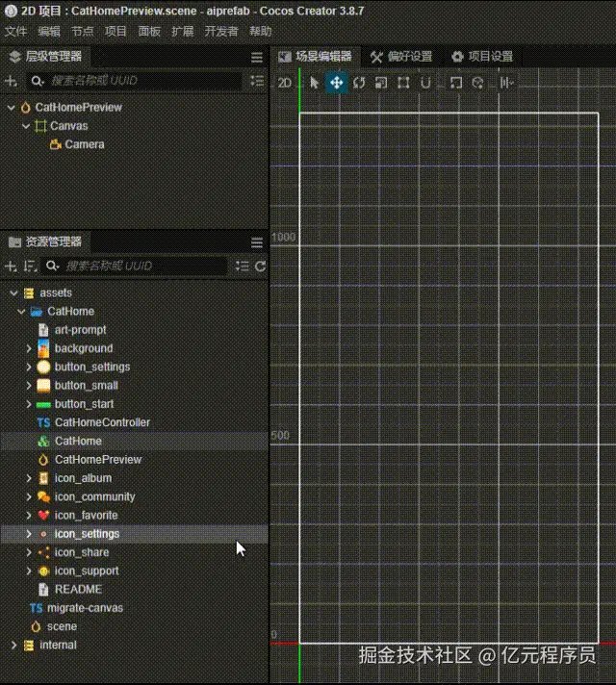Screen dimensions: 616x685
Task: Select the CatHomePreview scene asset
Action: pos(98,460)
